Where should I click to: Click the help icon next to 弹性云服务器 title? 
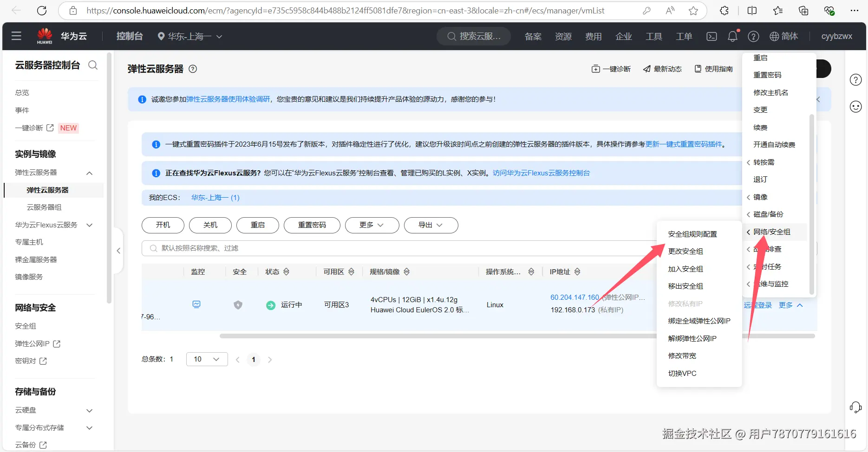tap(193, 69)
